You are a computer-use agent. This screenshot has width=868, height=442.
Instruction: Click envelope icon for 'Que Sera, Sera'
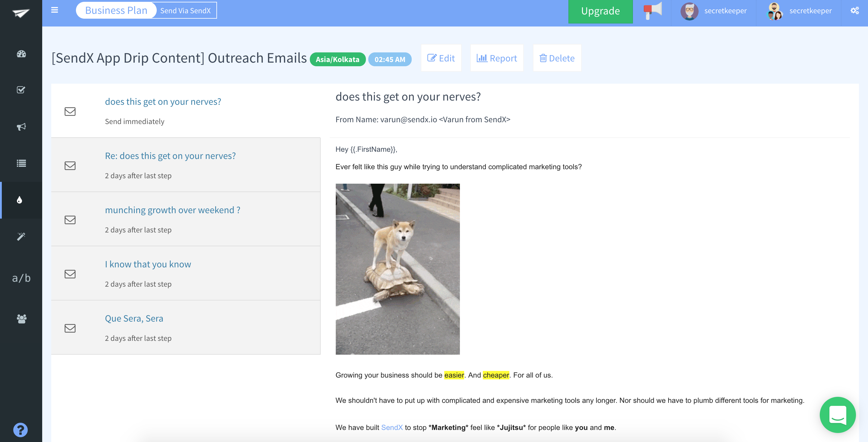tap(70, 328)
